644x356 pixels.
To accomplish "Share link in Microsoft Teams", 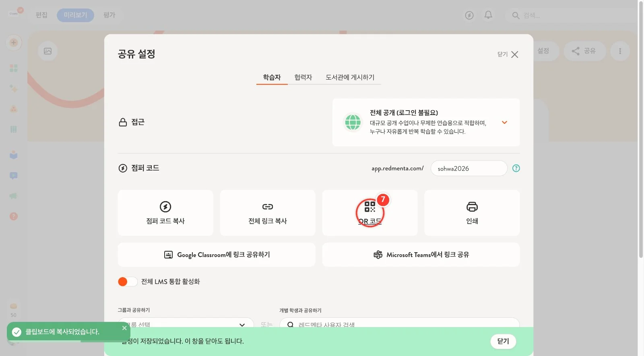I will pos(421,255).
